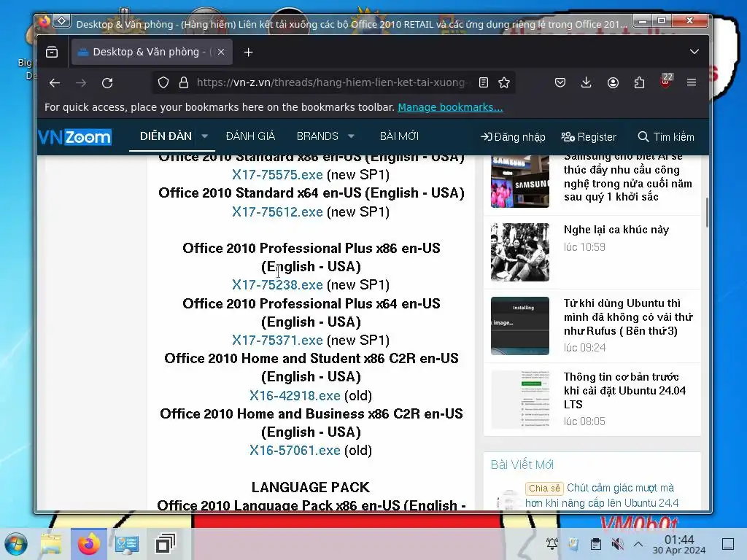The image size is (747, 560).
Task: Open the computer settings taskbar icon
Action: 127,544
